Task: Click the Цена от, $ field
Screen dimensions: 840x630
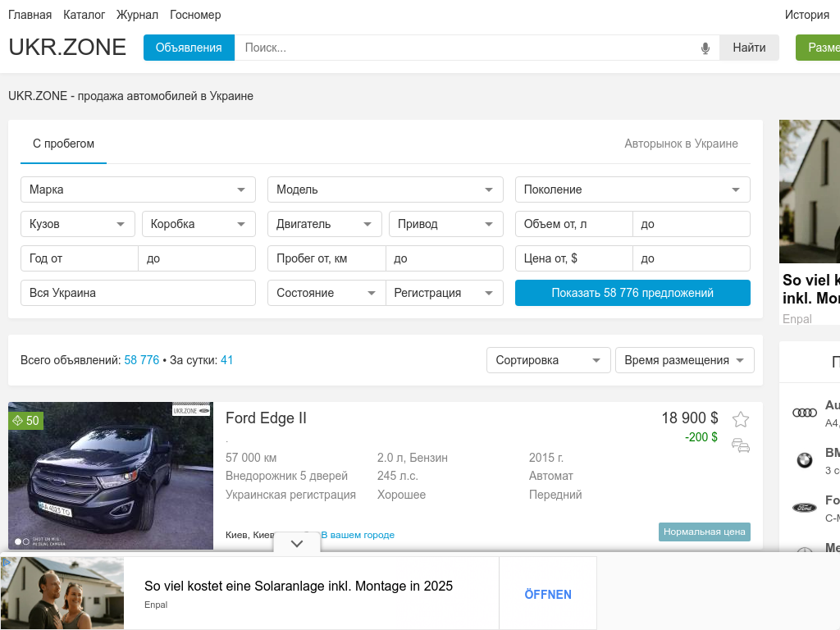Action: [573, 258]
